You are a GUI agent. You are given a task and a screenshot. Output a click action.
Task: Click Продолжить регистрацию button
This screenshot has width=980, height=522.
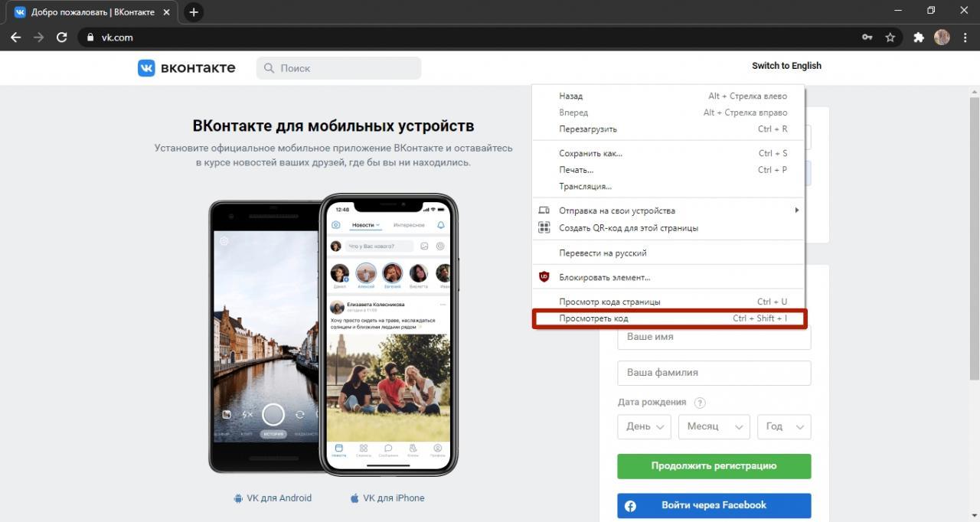tap(714, 465)
